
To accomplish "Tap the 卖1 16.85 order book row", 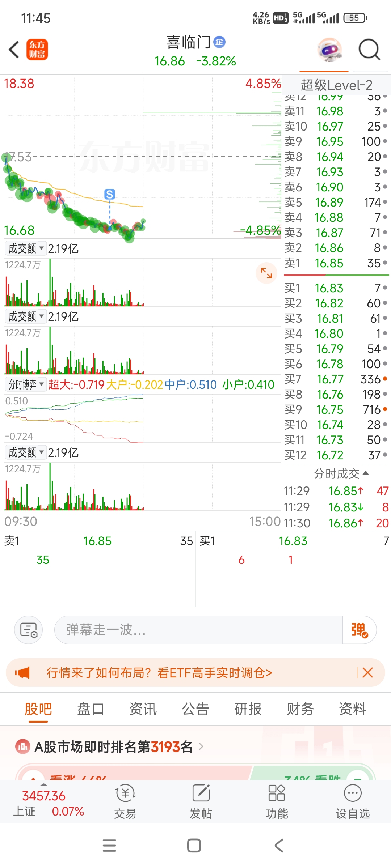I will coord(336,263).
